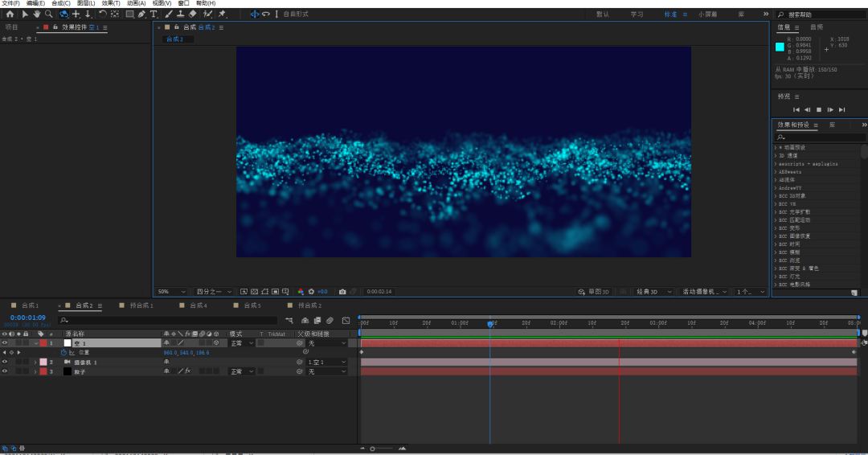Select the Rectangle shape tool

pos(129,14)
